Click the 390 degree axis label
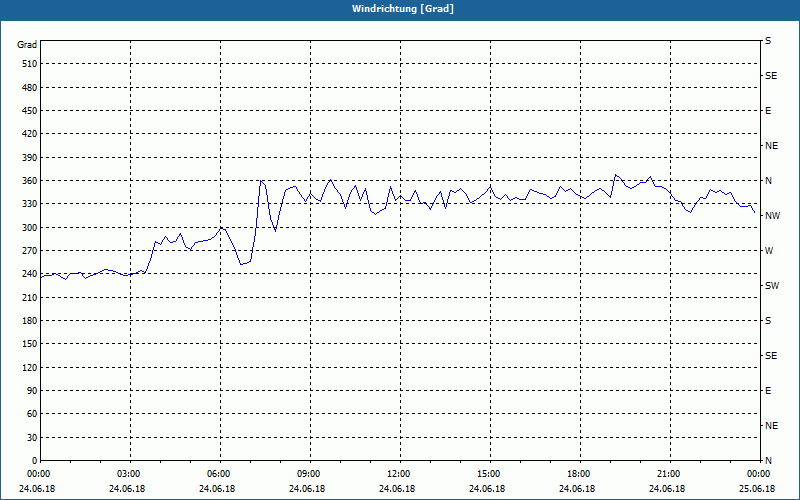800x500 pixels. click(30, 158)
